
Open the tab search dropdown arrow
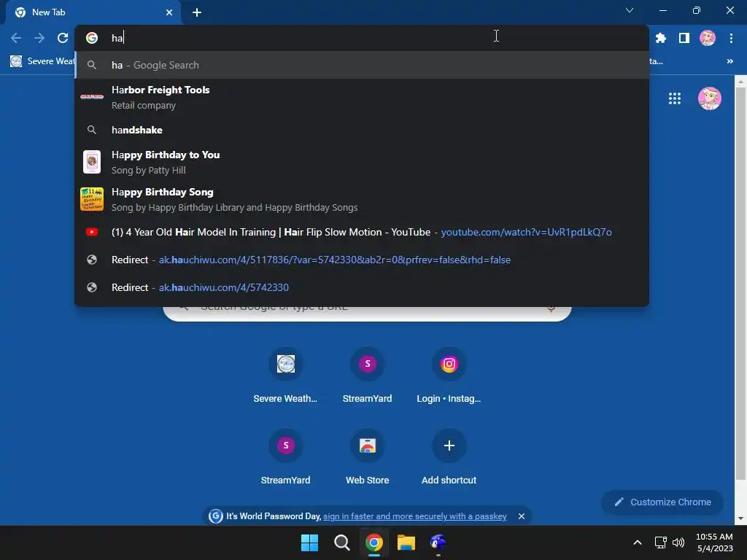(630, 10)
